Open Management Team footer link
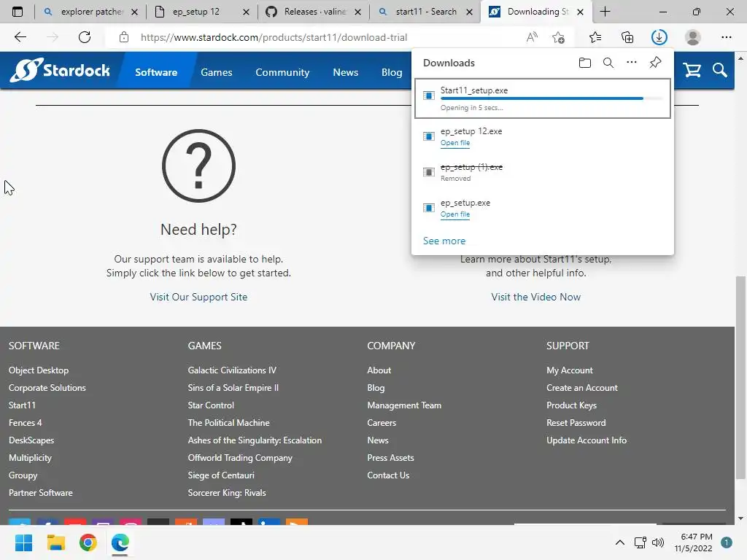The width and height of the screenshot is (747, 560). tap(404, 405)
